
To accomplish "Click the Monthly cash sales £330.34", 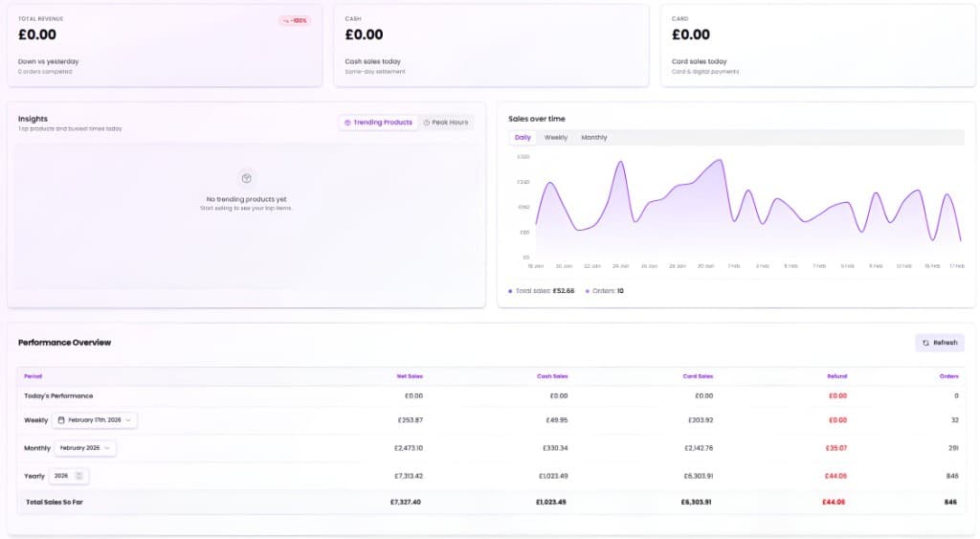I will click(555, 448).
